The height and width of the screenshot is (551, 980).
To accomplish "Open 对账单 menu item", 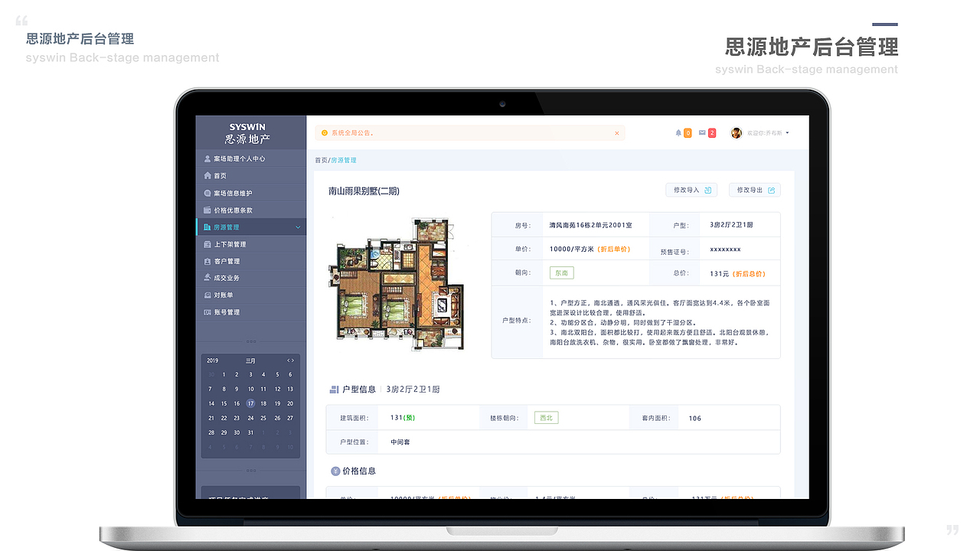I will (251, 295).
